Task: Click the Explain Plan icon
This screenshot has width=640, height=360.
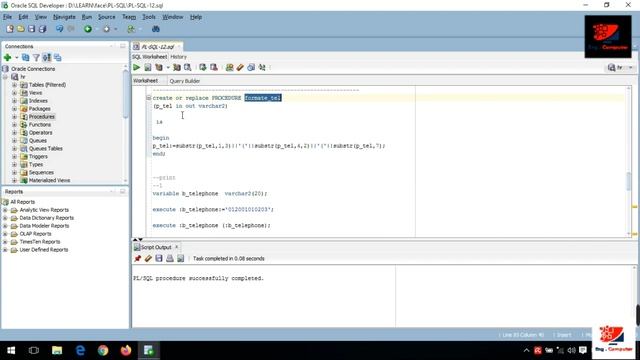Action: tap(159, 67)
